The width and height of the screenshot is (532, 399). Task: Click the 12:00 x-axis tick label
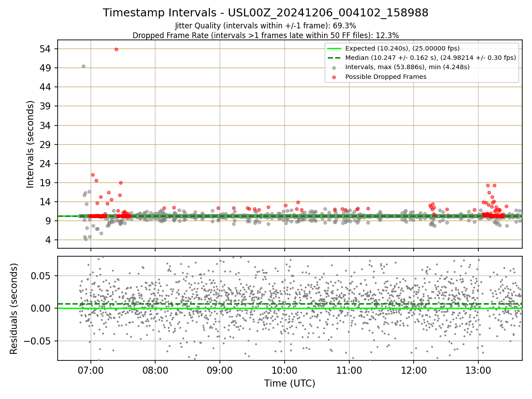[x=414, y=370]
